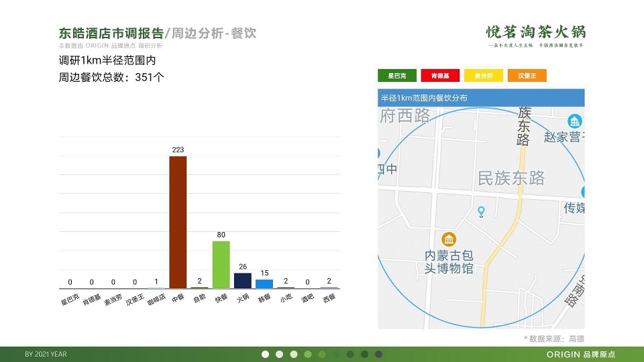This screenshot has width=644, height=362.
Task: Click the 酒吧 axis label
Action: [308, 298]
